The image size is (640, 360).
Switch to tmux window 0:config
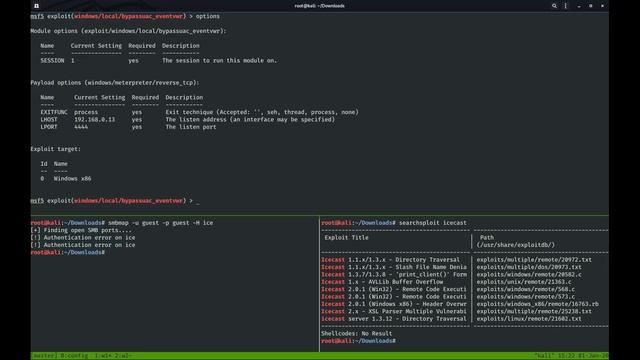(74, 356)
